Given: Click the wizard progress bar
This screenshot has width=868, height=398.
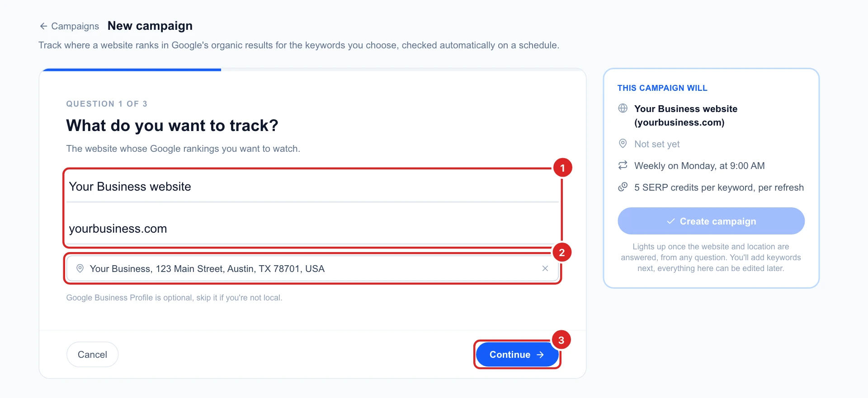Looking at the screenshot, I should (x=312, y=70).
